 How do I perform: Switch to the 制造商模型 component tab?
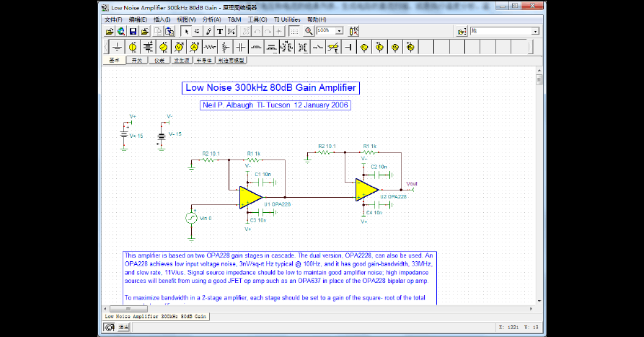[231, 61]
